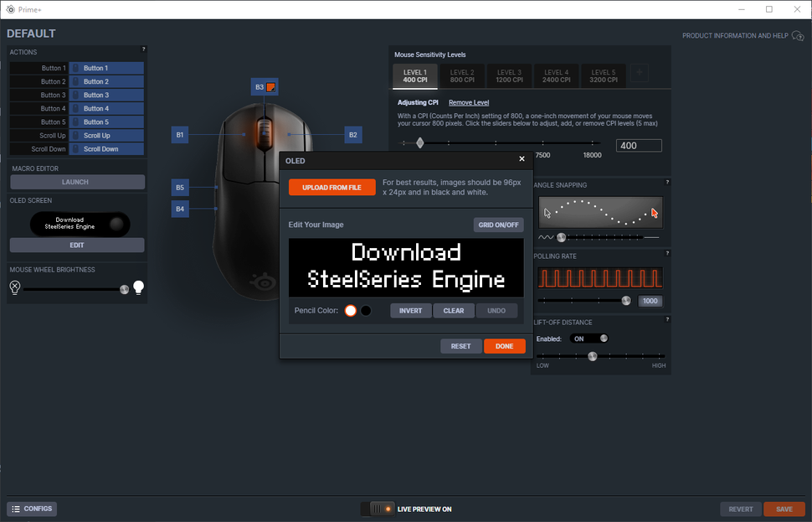This screenshot has height=522, width=812.
Task: Click Upload From File in the OLED dialog
Action: (331, 187)
